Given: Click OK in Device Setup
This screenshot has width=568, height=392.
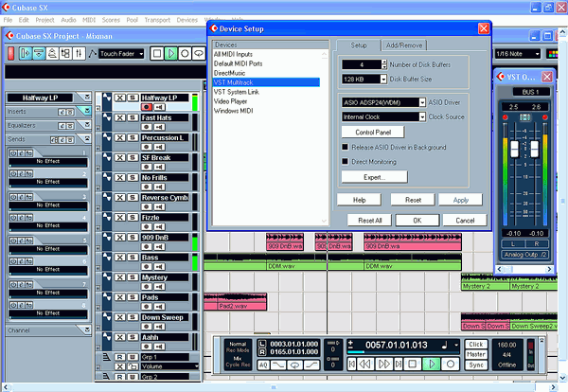Looking at the screenshot, I should click(417, 221).
